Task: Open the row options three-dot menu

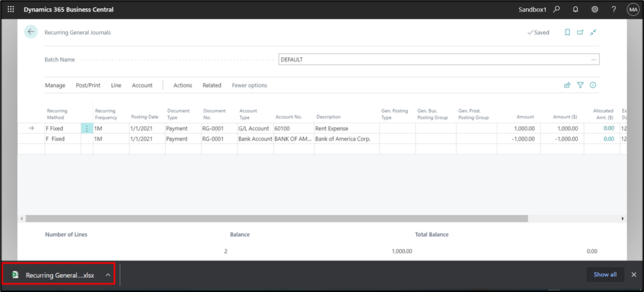Action: click(87, 128)
